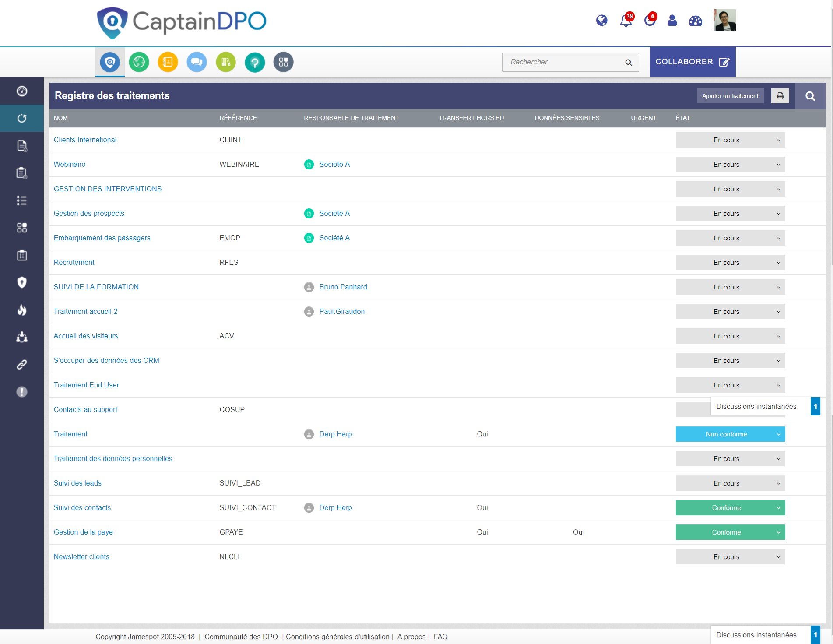This screenshot has height=644, width=833.
Task: Open the Non conforme dropdown for Traitement
Action: (x=730, y=434)
